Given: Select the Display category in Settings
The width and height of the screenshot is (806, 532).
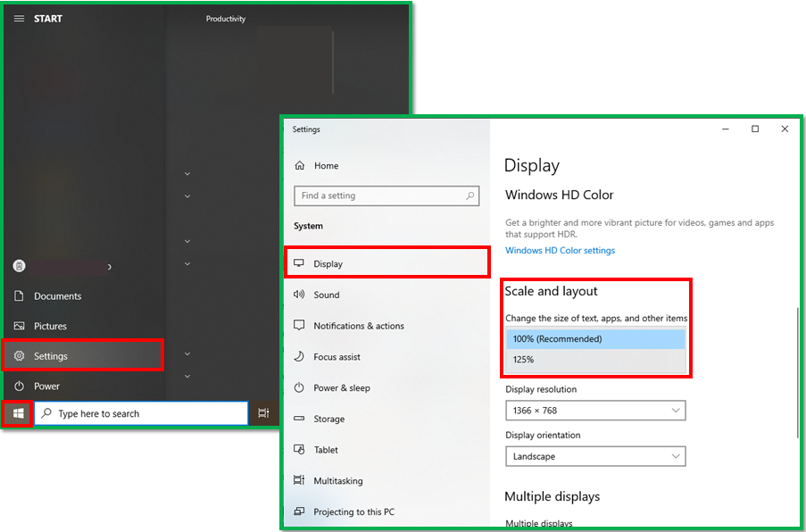Looking at the screenshot, I should pos(386,262).
